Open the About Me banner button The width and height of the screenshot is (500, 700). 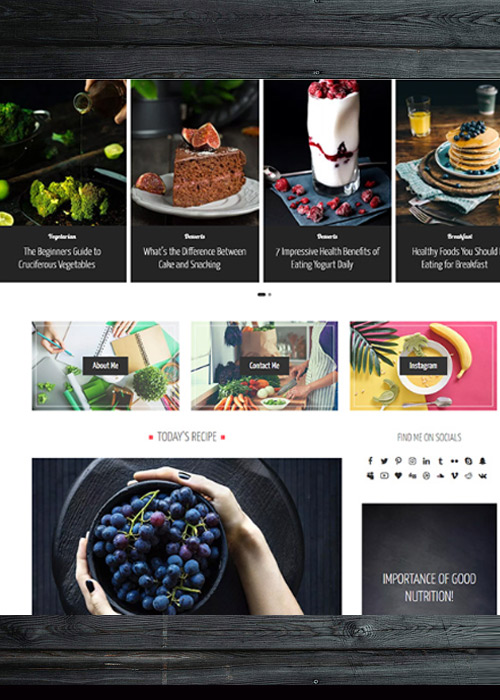(x=105, y=366)
